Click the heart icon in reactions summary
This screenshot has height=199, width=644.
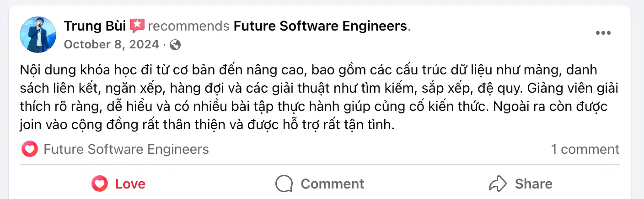[x=30, y=149]
